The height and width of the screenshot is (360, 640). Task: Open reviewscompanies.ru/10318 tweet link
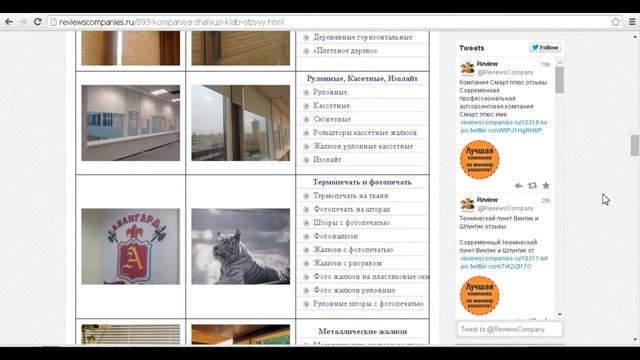(x=504, y=122)
